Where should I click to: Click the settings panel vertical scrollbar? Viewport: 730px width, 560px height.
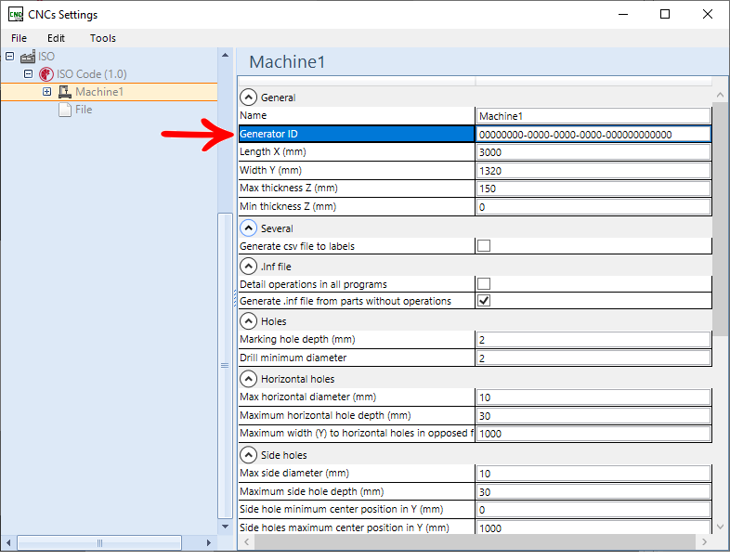721,214
